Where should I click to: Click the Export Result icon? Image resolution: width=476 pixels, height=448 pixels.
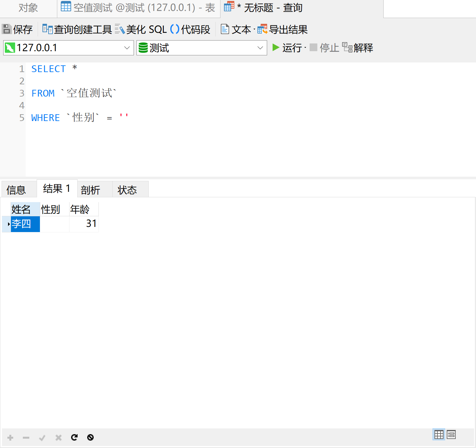[x=262, y=29]
